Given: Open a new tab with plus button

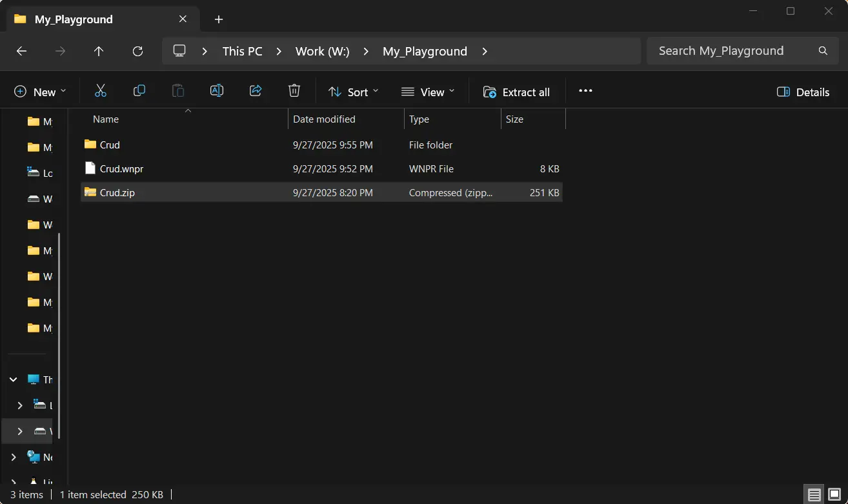Looking at the screenshot, I should (x=219, y=19).
